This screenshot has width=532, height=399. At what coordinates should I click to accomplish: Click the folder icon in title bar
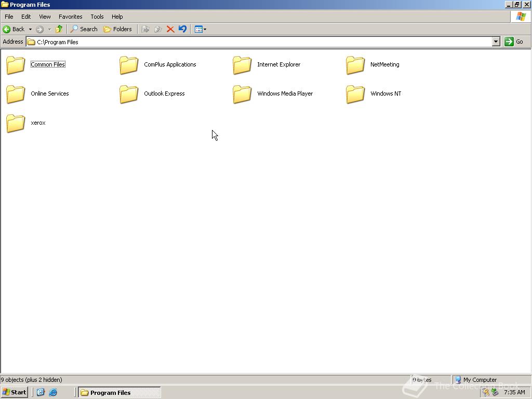click(x=5, y=4)
